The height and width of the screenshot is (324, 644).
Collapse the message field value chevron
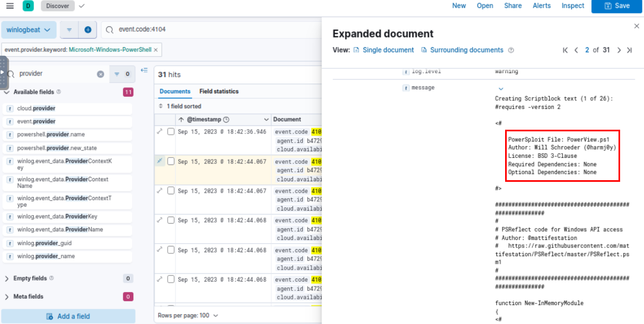(501, 88)
